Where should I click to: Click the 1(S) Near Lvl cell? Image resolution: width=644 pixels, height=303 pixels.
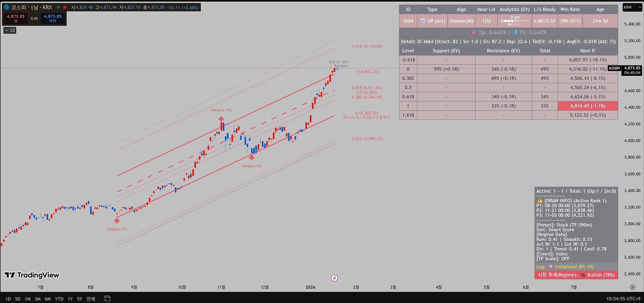coord(486,21)
